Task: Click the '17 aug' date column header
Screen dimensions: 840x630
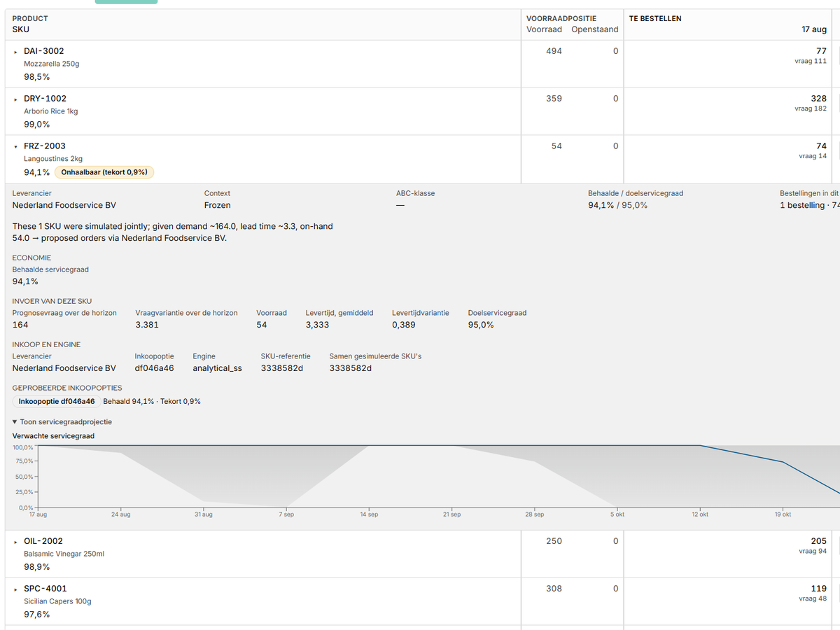Action: coord(814,29)
